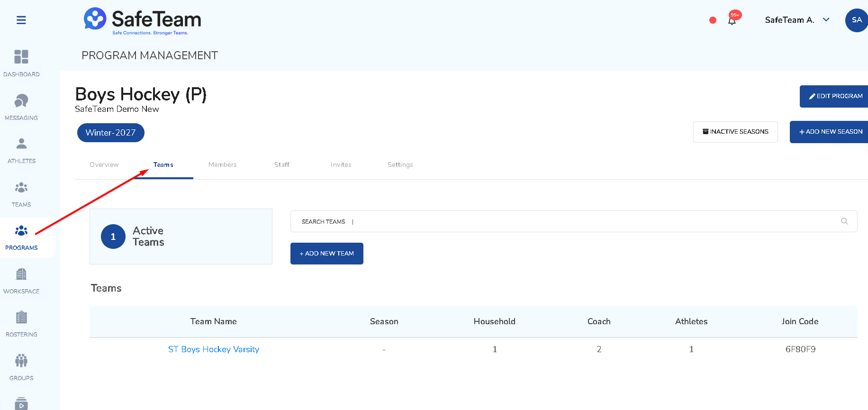
Task: Click join code 6F80F9
Action: click(x=801, y=349)
